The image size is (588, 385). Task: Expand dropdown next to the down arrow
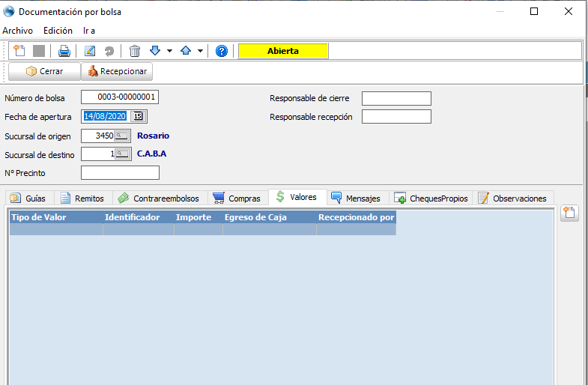169,51
